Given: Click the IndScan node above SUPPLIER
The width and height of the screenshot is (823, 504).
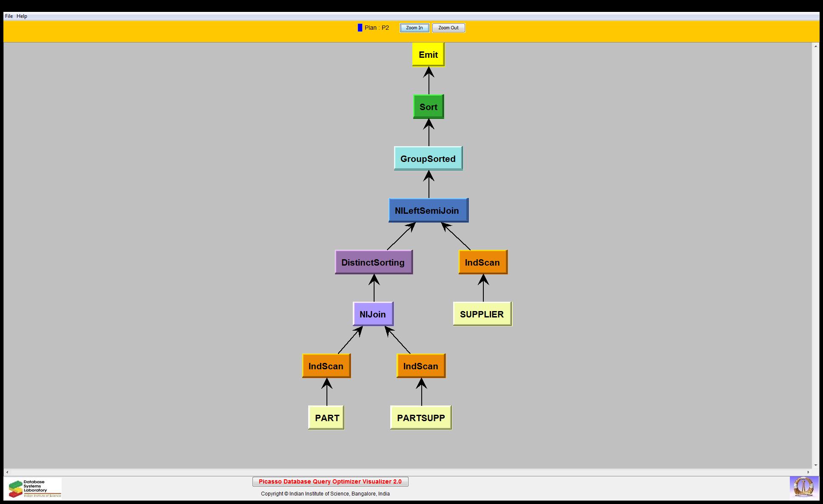Looking at the screenshot, I should point(482,262).
